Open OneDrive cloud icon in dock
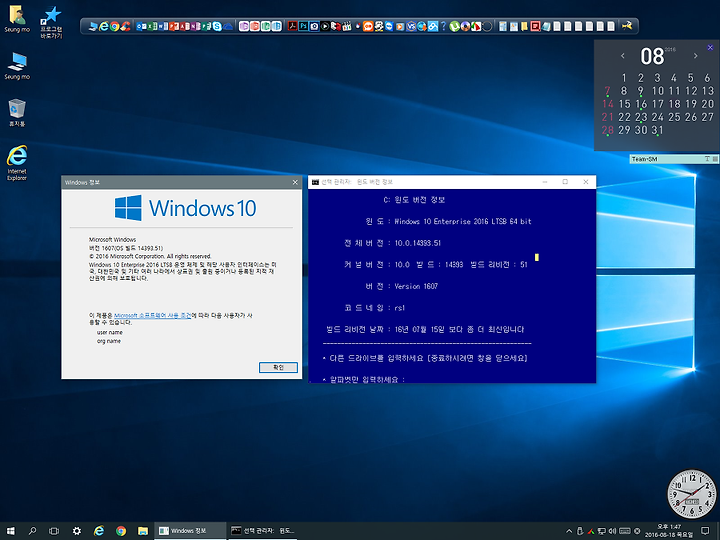The image size is (720, 540). point(228,26)
